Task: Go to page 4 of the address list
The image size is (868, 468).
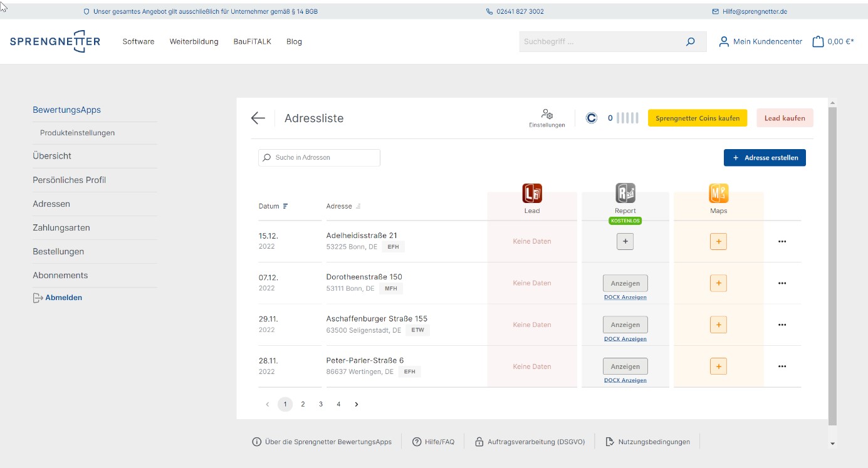Action: [338, 405]
